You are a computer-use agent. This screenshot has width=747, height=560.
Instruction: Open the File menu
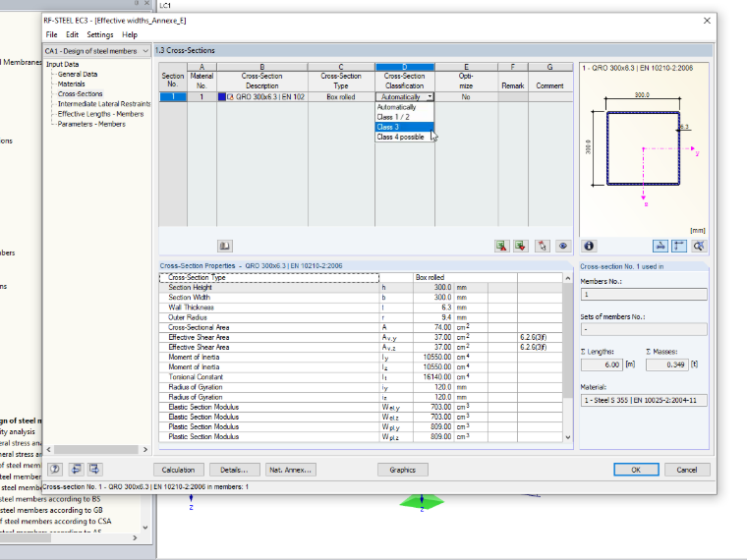(x=51, y=34)
